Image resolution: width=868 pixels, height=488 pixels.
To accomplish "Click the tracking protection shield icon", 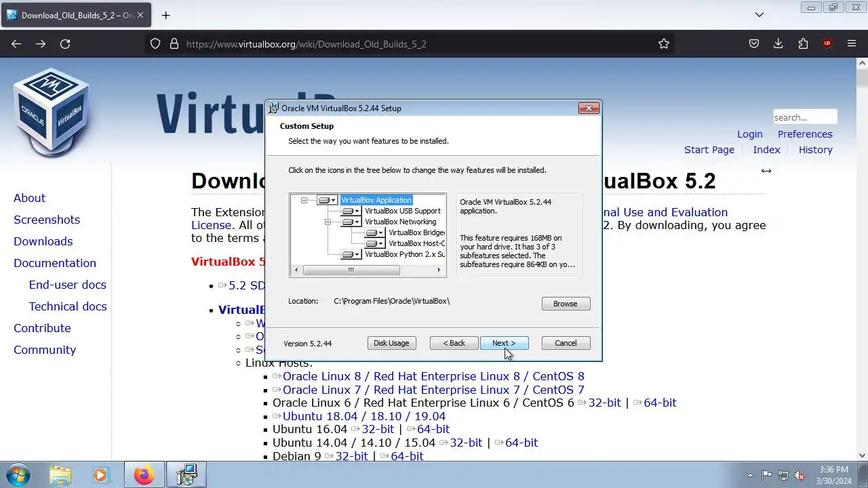I will pos(155,44).
